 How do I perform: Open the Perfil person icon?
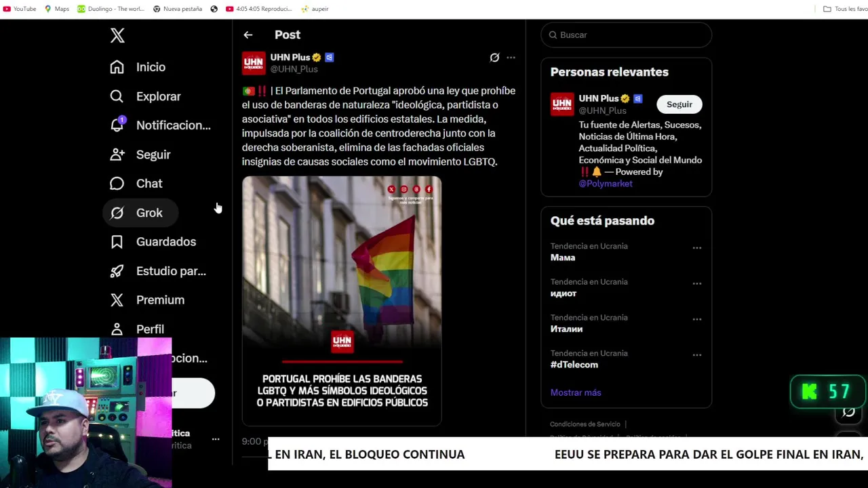[x=117, y=329]
